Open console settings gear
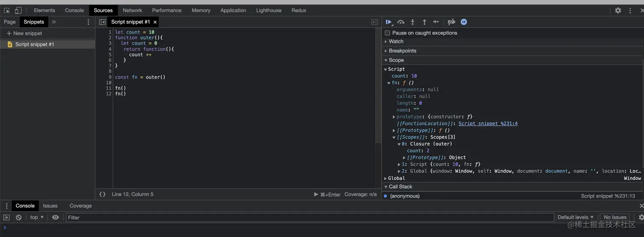Screen dimensions: 644x237 pyautogui.click(x=641, y=217)
